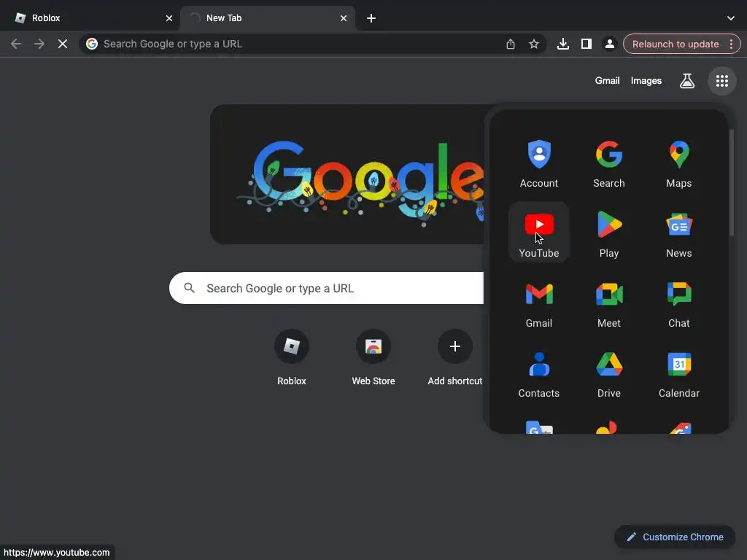Open Google Drive app
Screen dimensions: 747x560
[x=609, y=372]
